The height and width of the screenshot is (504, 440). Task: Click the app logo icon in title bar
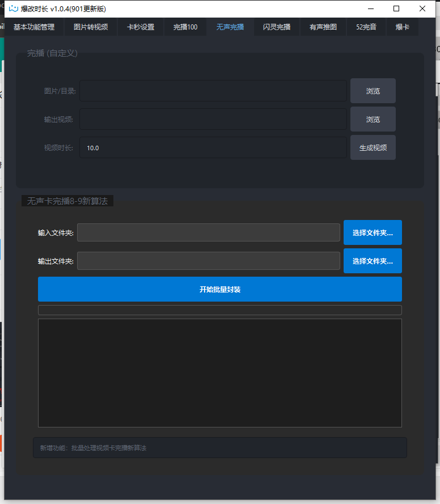point(14,9)
